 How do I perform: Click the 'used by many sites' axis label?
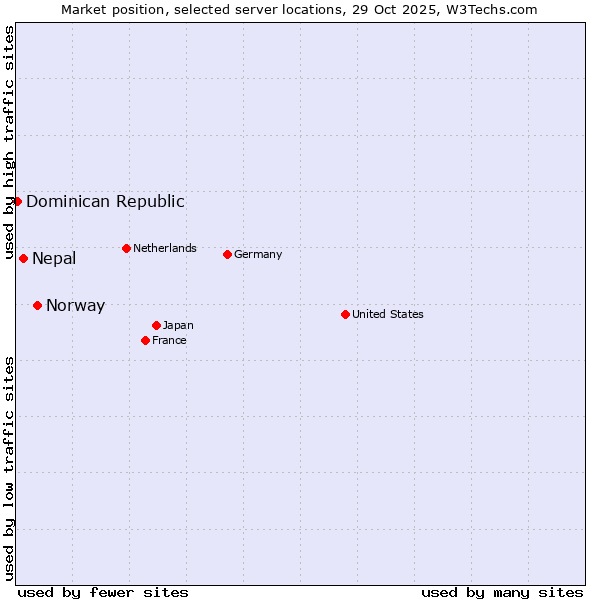click(502, 592)
